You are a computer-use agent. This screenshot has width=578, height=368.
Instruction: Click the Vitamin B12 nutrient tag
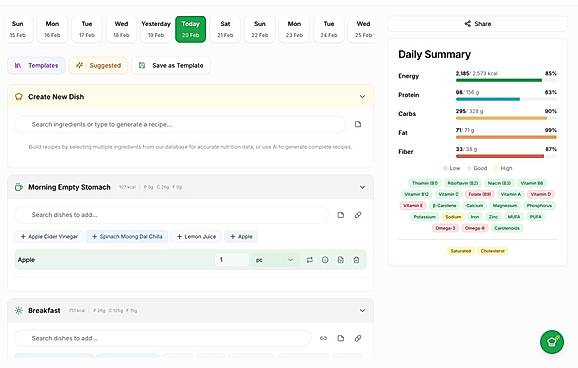416,194
